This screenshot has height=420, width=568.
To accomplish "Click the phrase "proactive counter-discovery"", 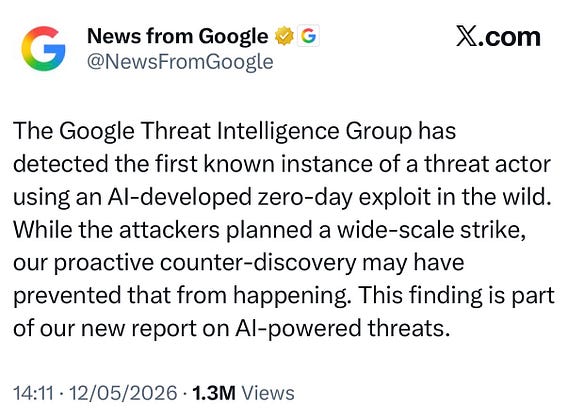I will coord(205,263).
